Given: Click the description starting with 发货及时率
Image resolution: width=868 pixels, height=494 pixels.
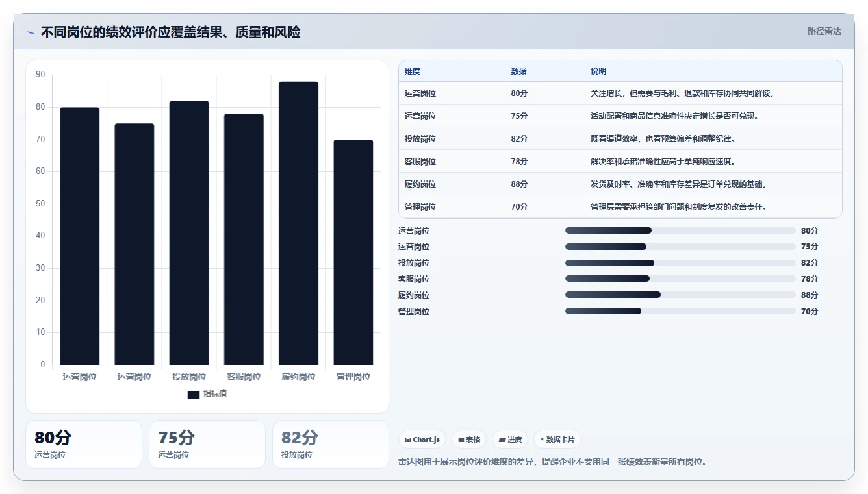Looking at the screenshot, I should [x=678, y=184].
